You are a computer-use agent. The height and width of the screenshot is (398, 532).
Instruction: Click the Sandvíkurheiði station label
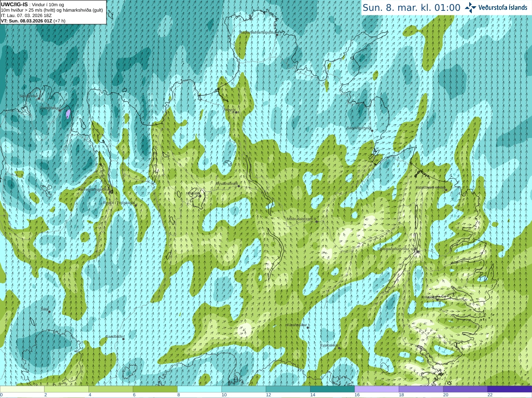pos(359,128)
